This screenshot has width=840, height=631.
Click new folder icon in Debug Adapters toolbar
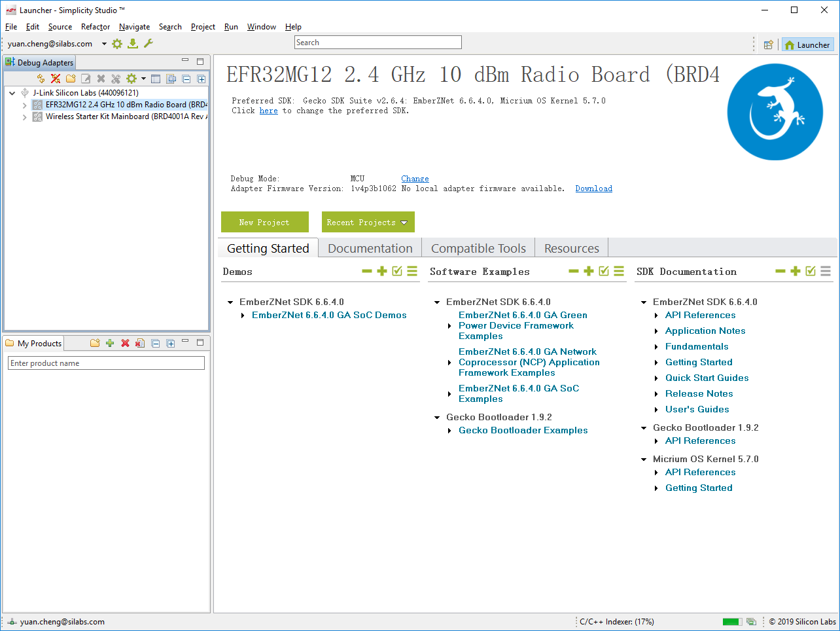click(71, 79)
